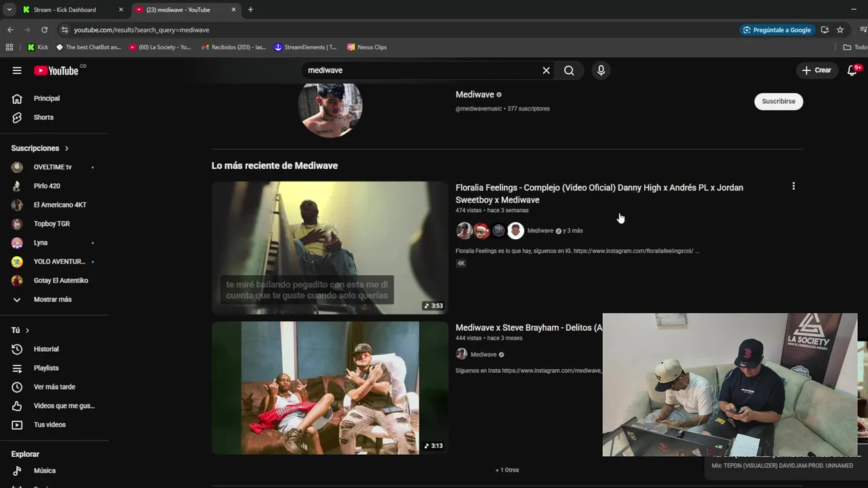
Task: Close the mediwave YouTube tab
Action: point(234,9)
